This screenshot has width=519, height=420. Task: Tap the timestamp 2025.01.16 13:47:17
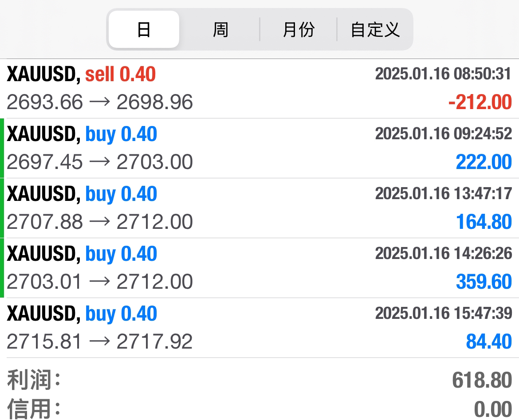[x=443, y=193]
